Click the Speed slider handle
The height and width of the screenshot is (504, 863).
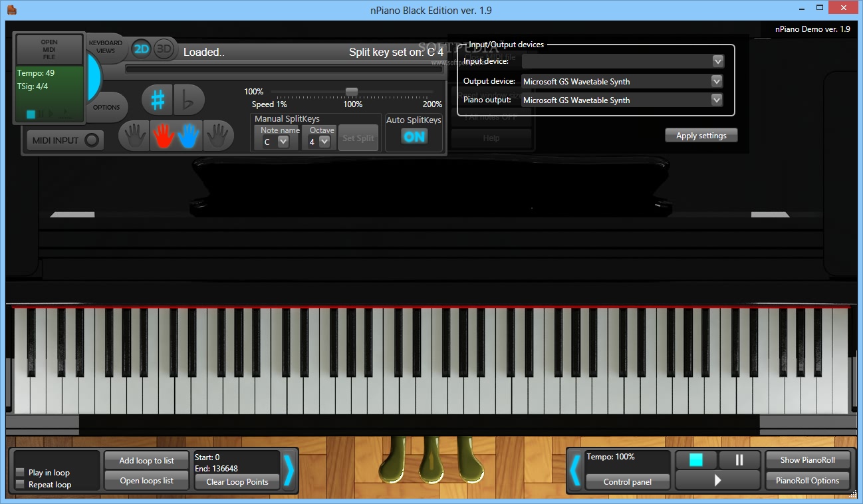352,92
